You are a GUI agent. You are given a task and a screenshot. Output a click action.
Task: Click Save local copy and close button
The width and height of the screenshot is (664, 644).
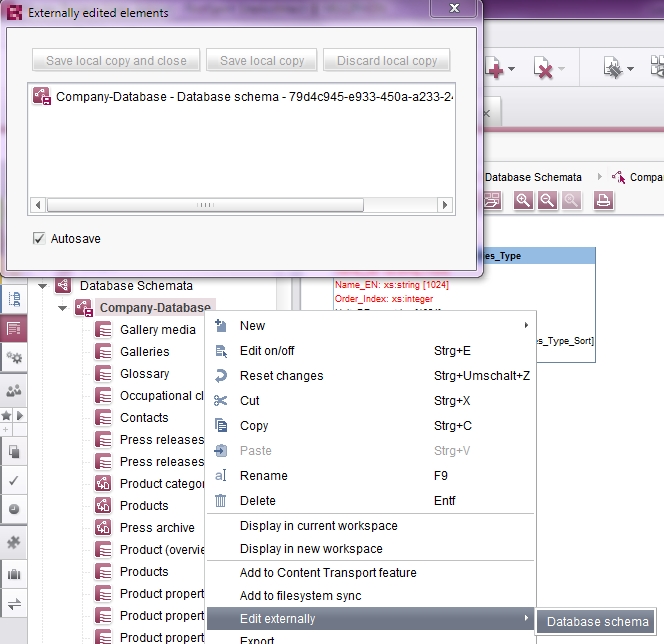click(x=116, y=61)
